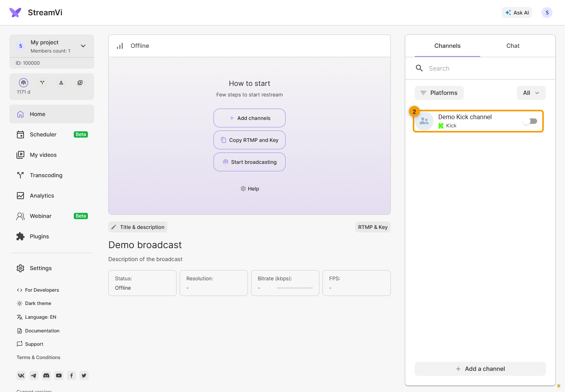Click the Bitrate progress bar

point(295,288)
